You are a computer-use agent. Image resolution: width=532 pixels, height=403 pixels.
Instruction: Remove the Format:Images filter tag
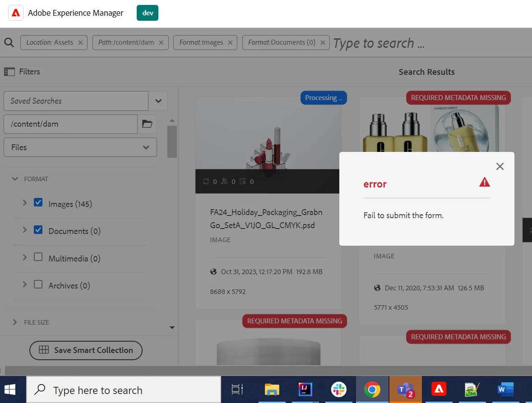[x=231, y=43]
